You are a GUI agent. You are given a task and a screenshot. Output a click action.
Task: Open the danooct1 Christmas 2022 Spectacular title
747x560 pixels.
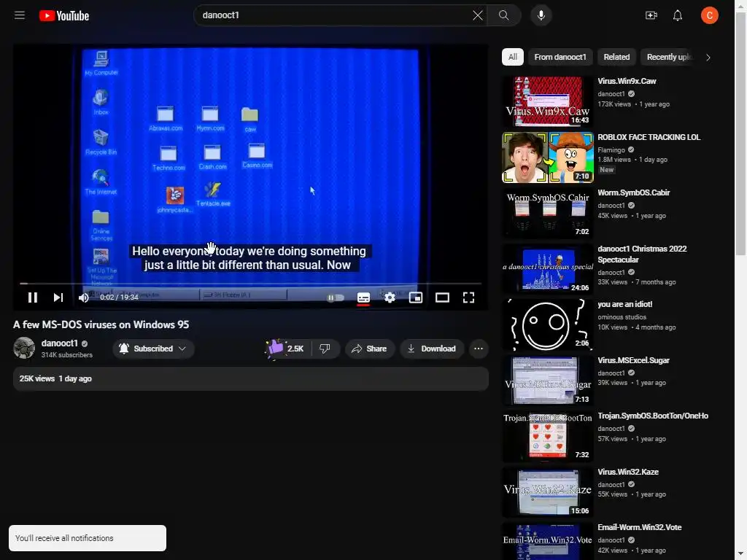click(x=642, y=254)
